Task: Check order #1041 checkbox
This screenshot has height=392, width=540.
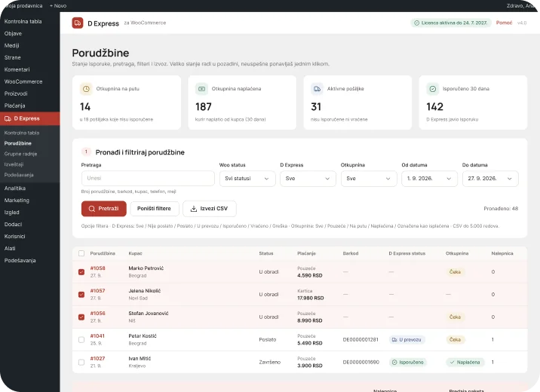Action: [x=81, y=340]
